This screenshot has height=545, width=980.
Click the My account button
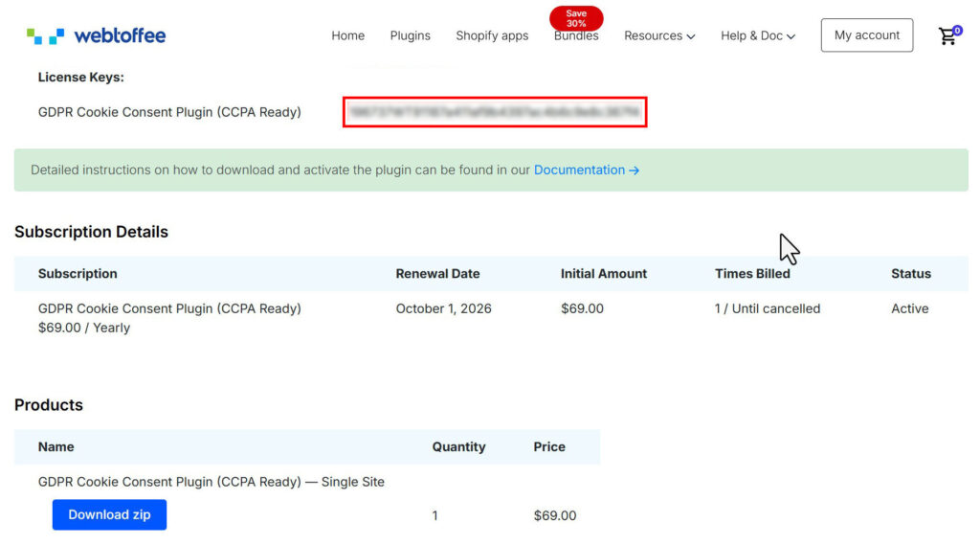click(x=867, y=35)
